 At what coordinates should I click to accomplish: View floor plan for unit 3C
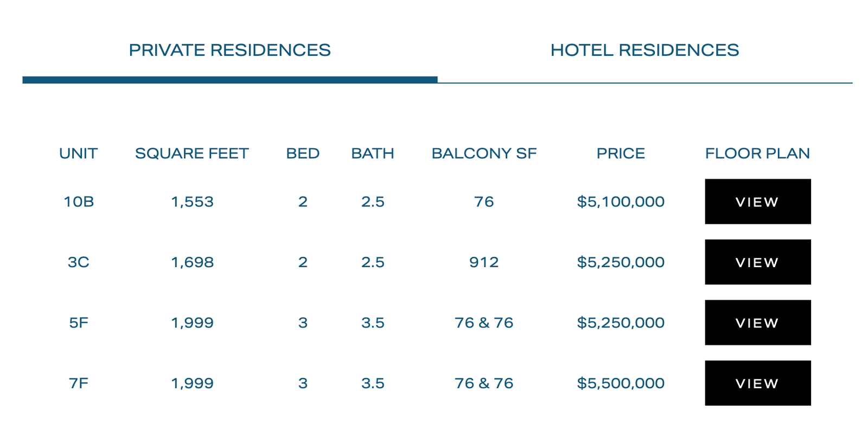[758, 262]
